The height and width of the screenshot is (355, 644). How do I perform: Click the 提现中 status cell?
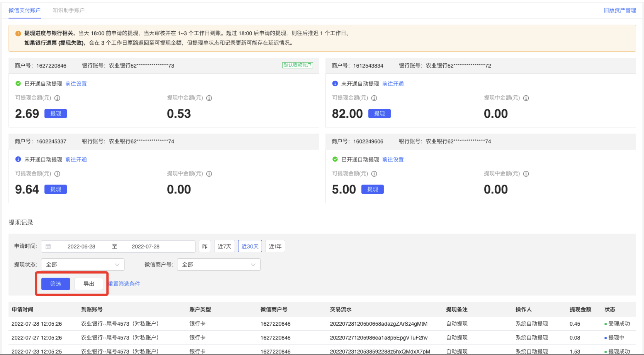tap(614, 338)
